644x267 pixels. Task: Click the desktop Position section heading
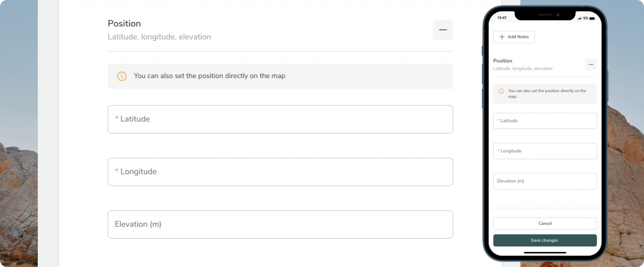tap(125, 23)
